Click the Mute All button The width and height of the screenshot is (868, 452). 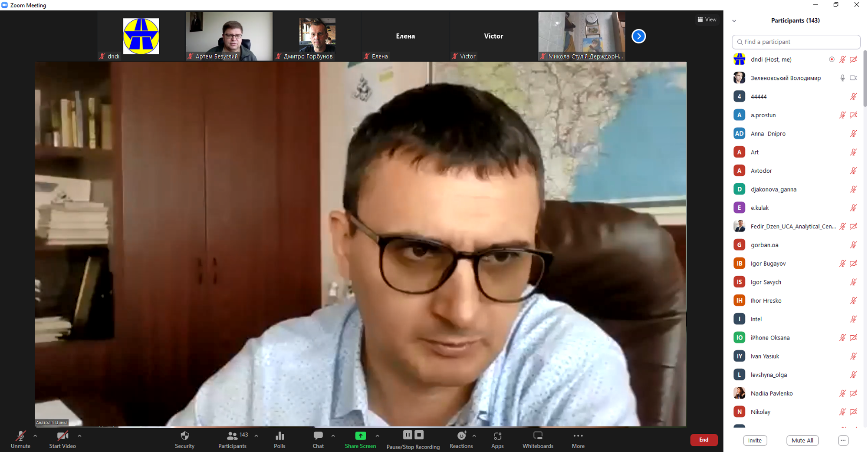tap(802, 440)
